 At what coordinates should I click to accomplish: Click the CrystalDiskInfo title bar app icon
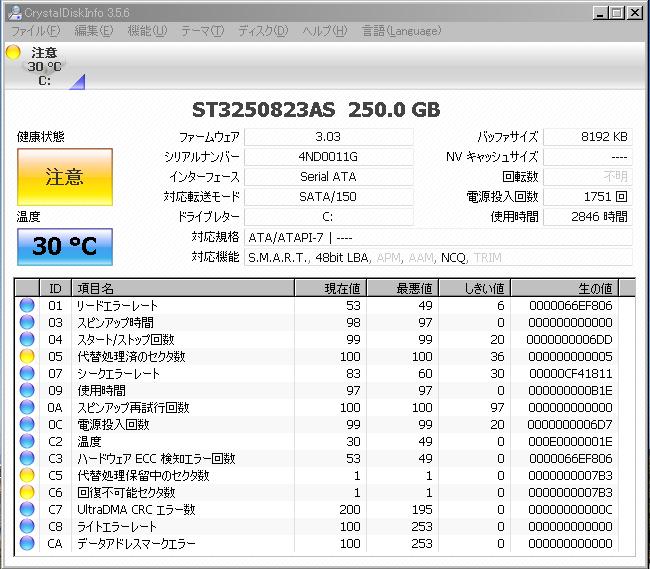click(15, 12)
